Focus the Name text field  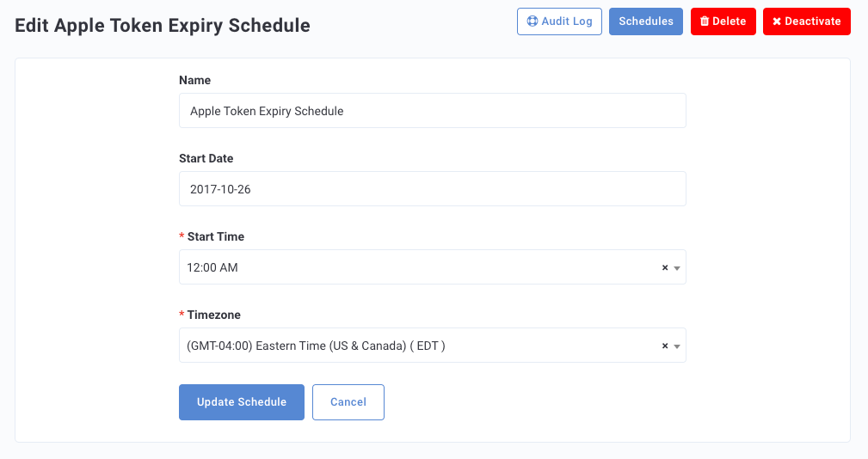tap(433, 111)
